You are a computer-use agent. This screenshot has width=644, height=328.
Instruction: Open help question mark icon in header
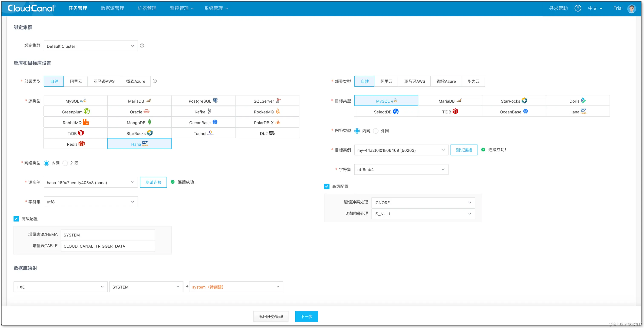pyautogui.click(x=578, y=8)
